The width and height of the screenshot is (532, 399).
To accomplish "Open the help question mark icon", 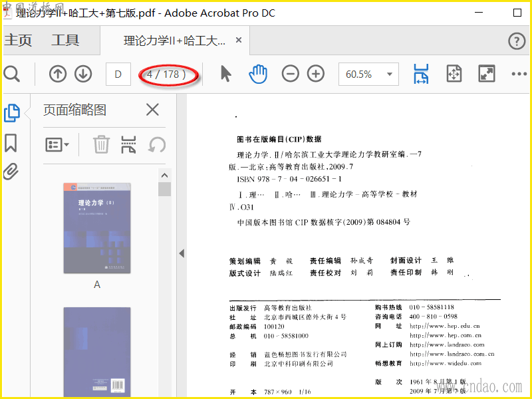I will 517,41.
